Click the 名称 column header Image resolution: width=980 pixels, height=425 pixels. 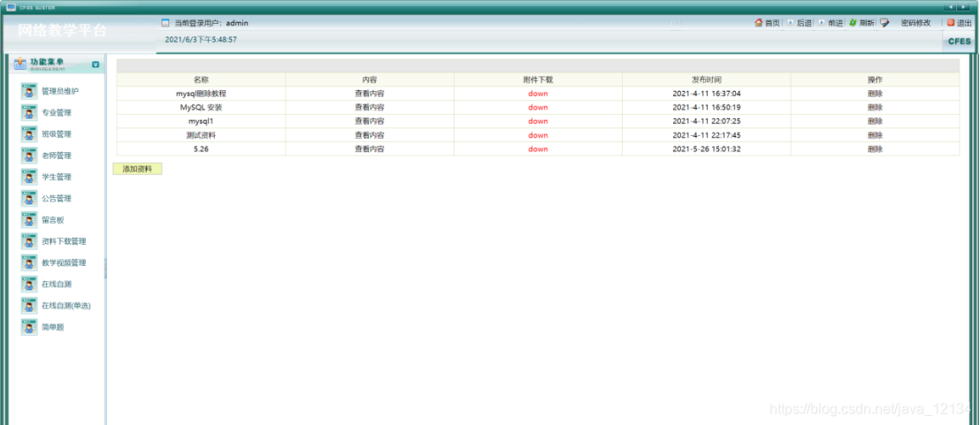coord(201,80)
